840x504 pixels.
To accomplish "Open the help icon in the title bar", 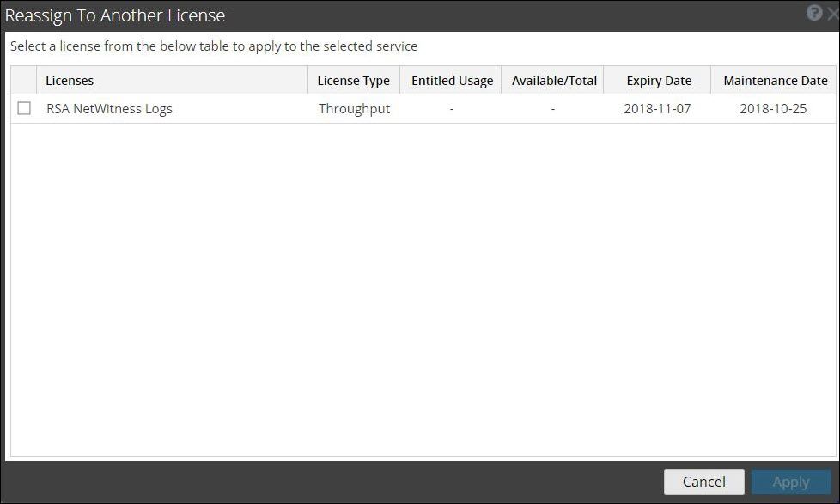I will pos(814,14).
